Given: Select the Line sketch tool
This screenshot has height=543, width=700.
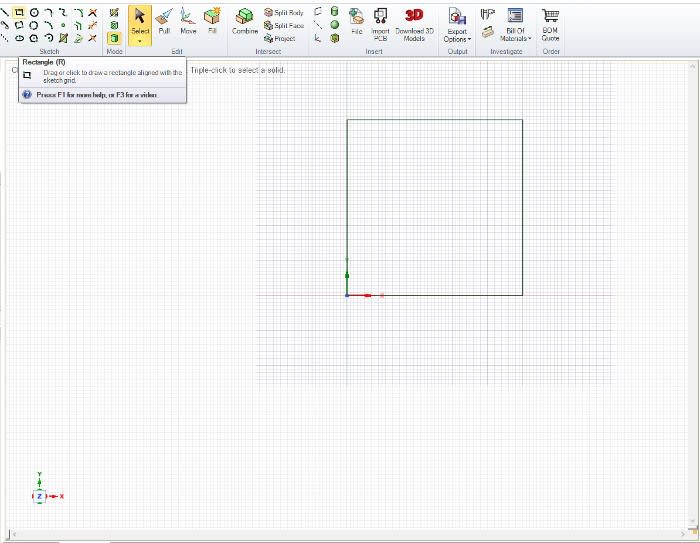Looking at the screenshot, I should tap(4, 13).
